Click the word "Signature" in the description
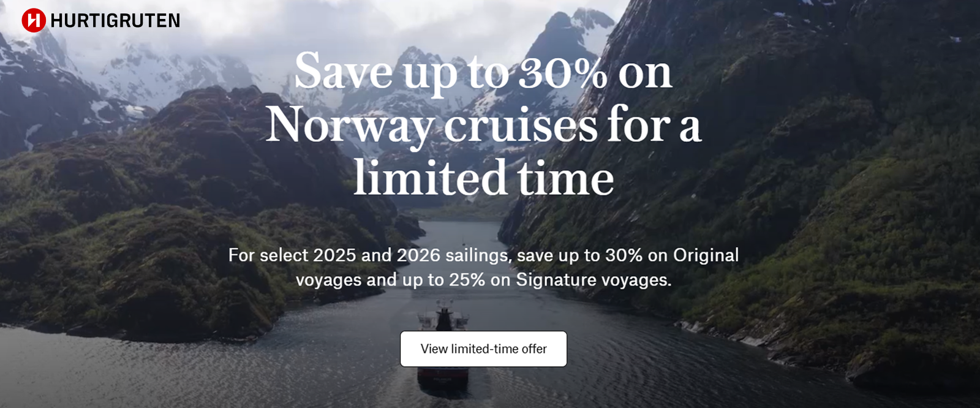 click(x=556, y=280)
